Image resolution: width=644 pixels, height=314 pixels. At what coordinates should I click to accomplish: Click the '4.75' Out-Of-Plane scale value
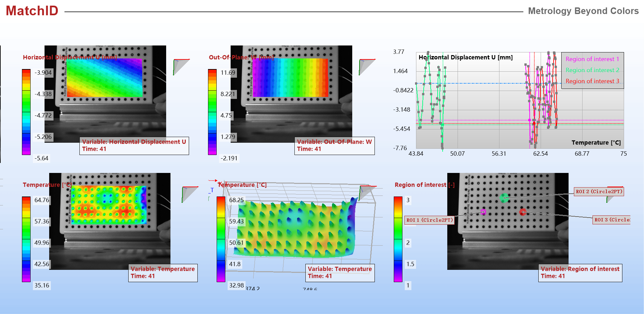pyautogui.click(x=226, y=116)
